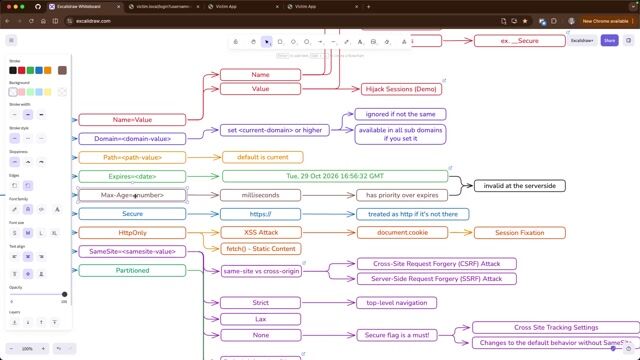This screenshot has height=360, width=640.
Task: Send selection backward one layer
Action: (x=28, y=322)
